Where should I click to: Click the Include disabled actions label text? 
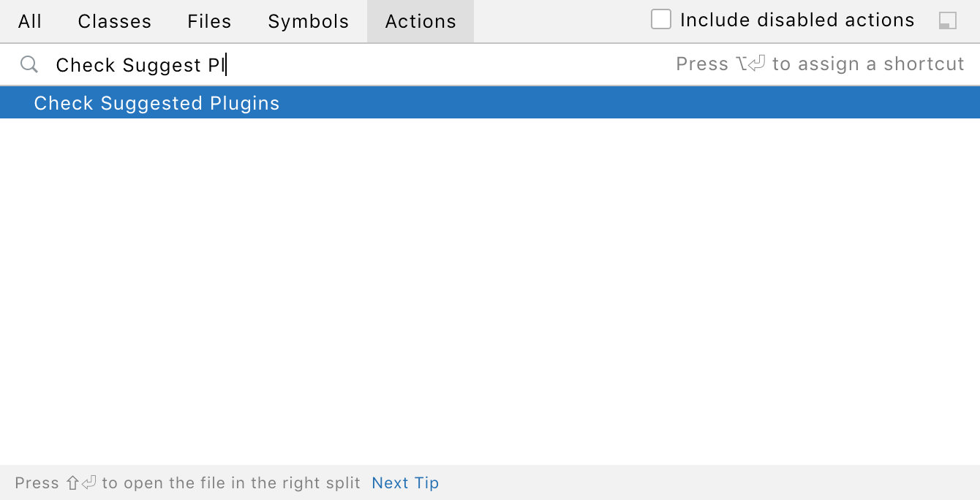coord(797,20)
